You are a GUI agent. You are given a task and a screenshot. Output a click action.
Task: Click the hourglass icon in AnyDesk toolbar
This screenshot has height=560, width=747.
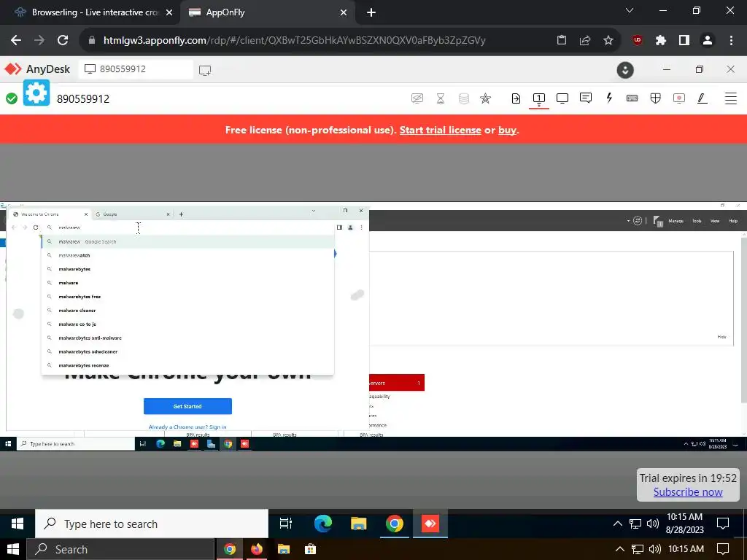[x=440, y=98]
